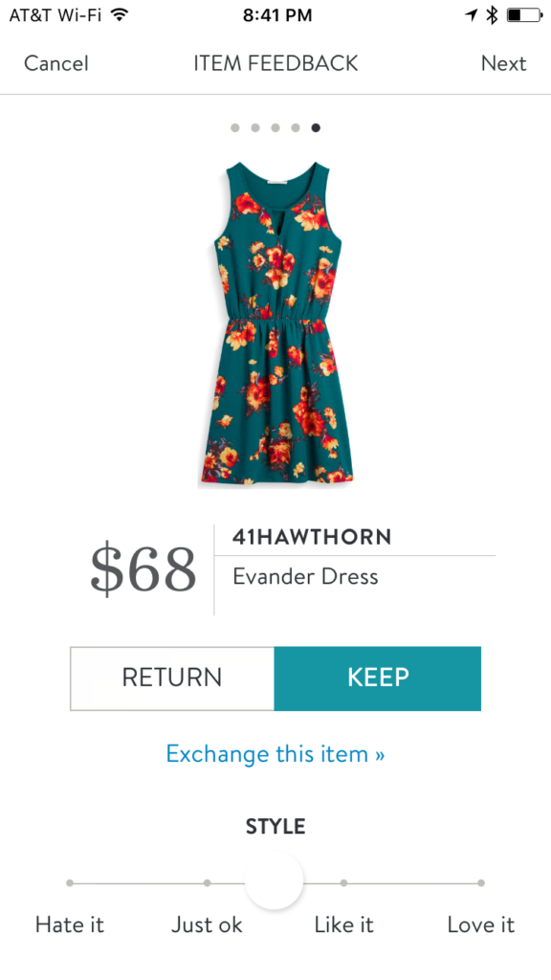
Task: Select the active fifth page dot
Action: [x=316, y=127]
